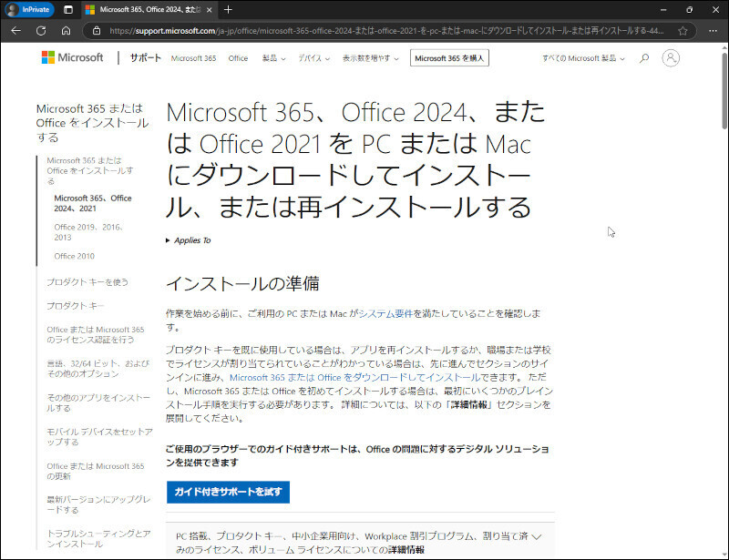Add this page to favorites
This screenshot has height=560, width=729.
pos(683,31)
